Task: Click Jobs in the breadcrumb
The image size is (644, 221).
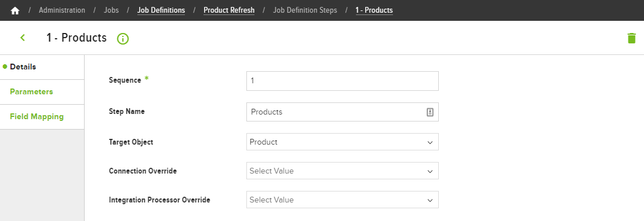Action: [x=111, y=10]
